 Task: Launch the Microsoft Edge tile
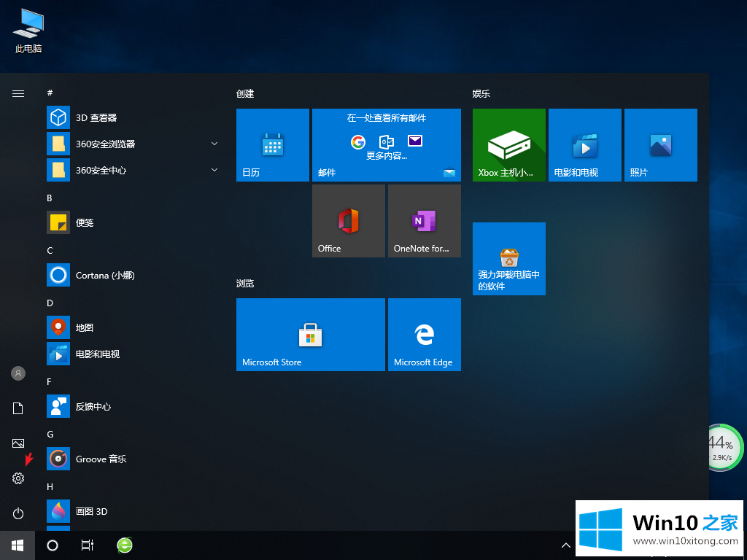point(425,335)
